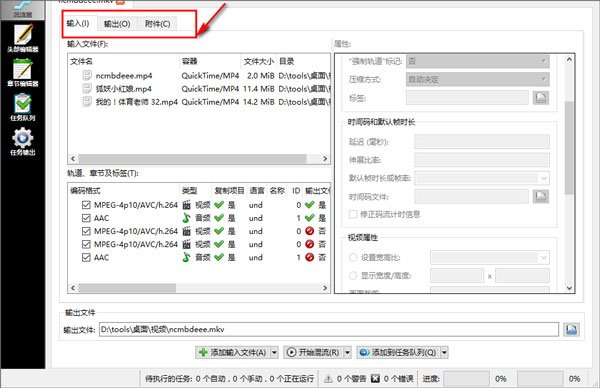The width and height of the screenshot is (600, 388).
Task: Click the 添加到任务队列(Q) button
Action: (398, 352)
